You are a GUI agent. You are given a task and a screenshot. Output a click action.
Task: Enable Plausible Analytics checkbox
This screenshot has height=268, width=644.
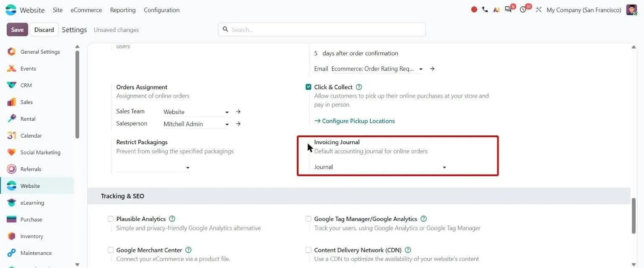click(x=111, y=219)
